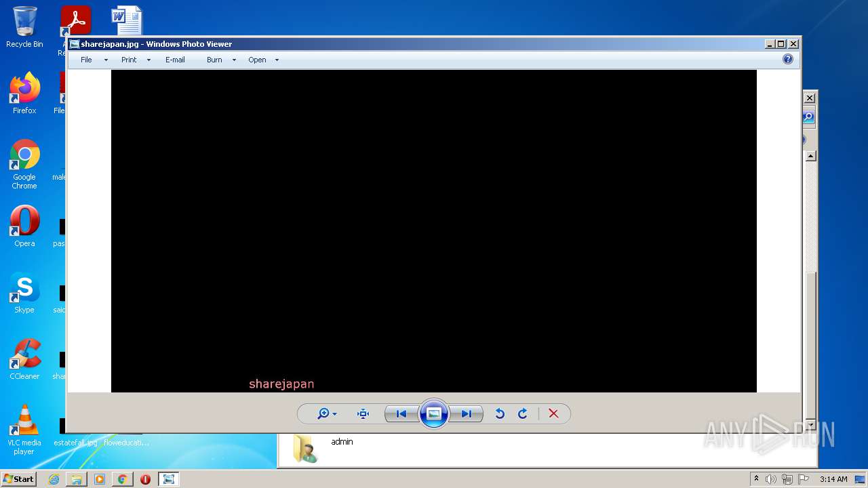Open the Open menu

257,60
